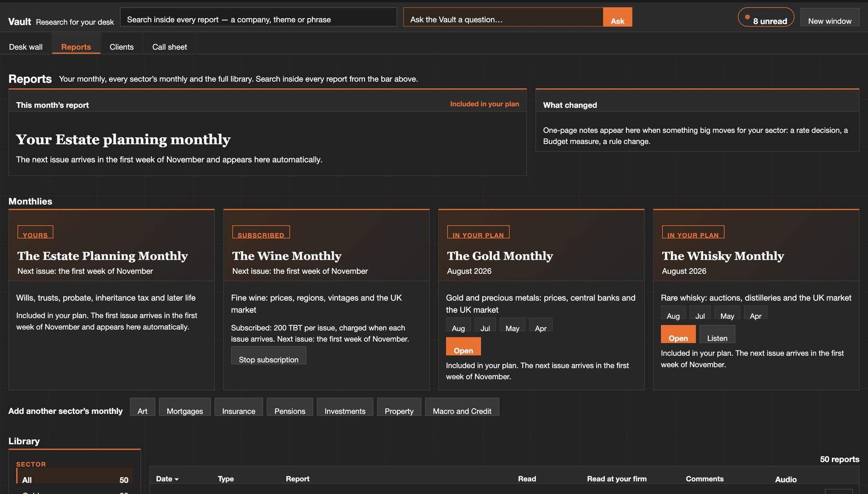This screenshot has height=494, width=868.
Task: Click the Included in your plan label
Action: [x=485, y=104]
